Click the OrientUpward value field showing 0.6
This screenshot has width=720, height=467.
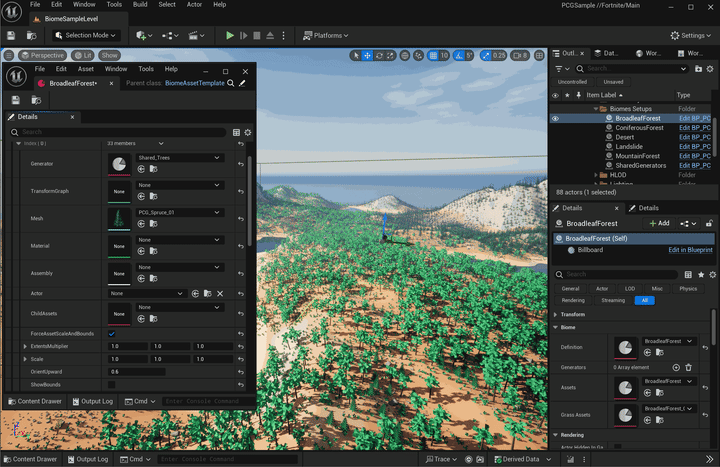pos(136,372)
